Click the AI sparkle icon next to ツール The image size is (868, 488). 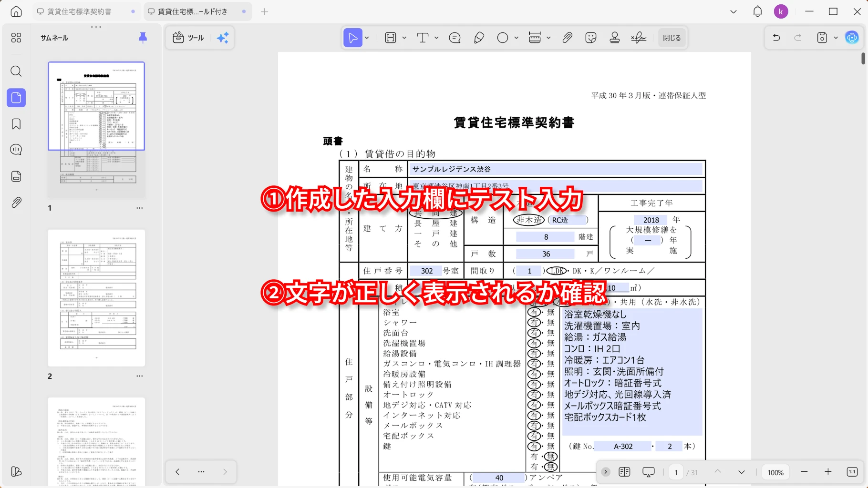click(x=223, y=38)
